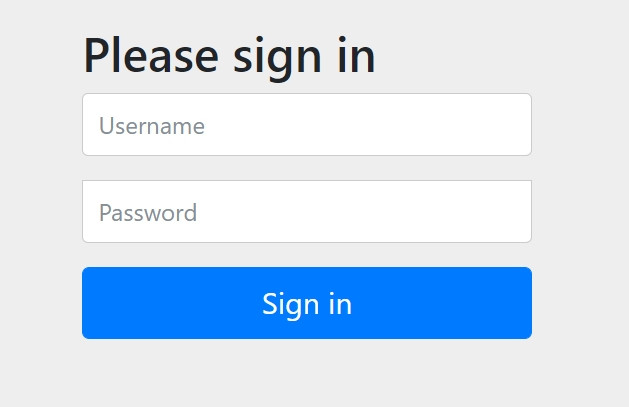The height and width of the screenshot is (407, 629).
Task: Focus the field with Username placeholder
Action: 307,125
